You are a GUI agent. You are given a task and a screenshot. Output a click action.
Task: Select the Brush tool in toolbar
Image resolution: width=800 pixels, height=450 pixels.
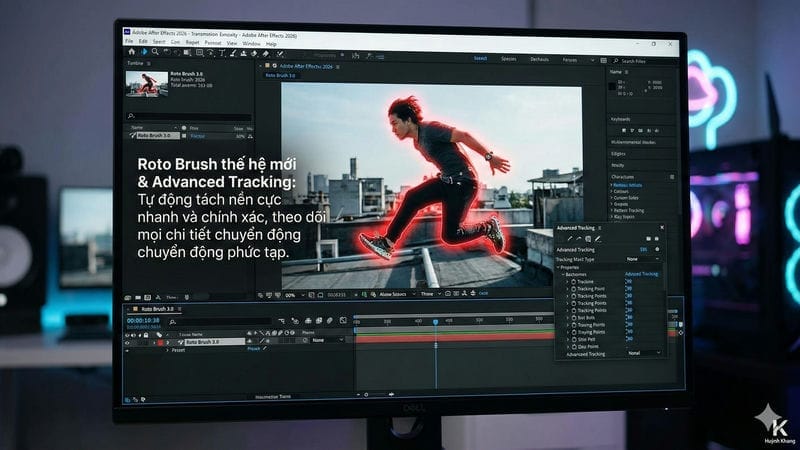(233, 53)
